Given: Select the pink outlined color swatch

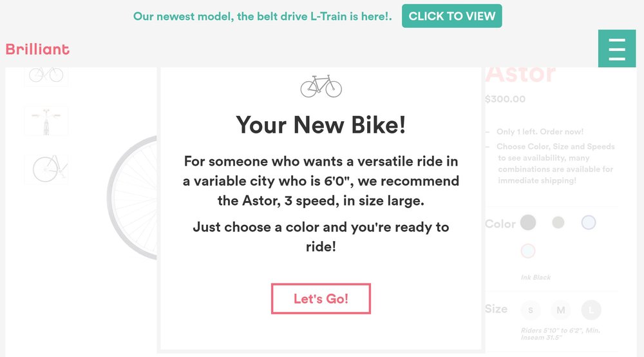Looking at the screenshot, I should pyautogui.click(x=528, y=251).
